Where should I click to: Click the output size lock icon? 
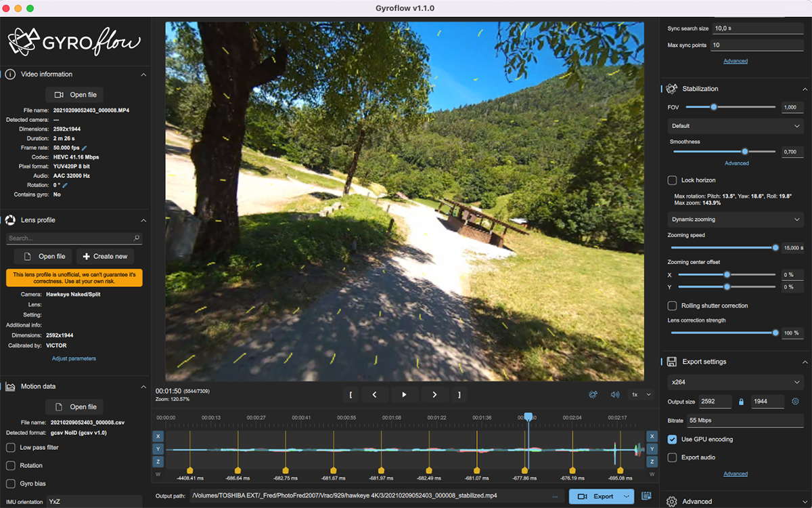741,402
